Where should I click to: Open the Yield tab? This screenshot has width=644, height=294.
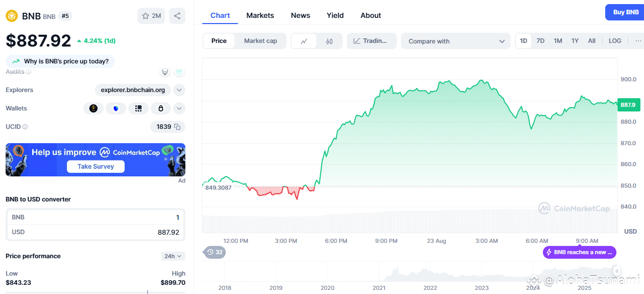335,15
